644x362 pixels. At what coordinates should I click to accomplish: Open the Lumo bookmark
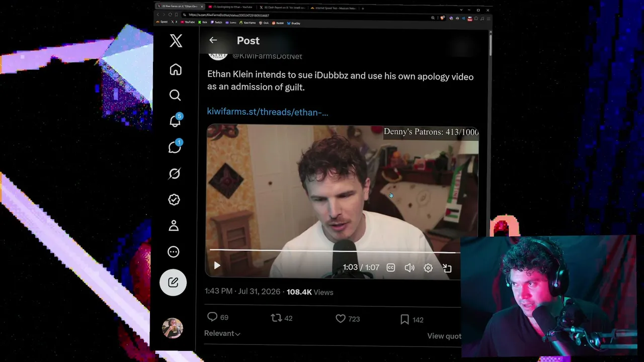coord(231,23)
